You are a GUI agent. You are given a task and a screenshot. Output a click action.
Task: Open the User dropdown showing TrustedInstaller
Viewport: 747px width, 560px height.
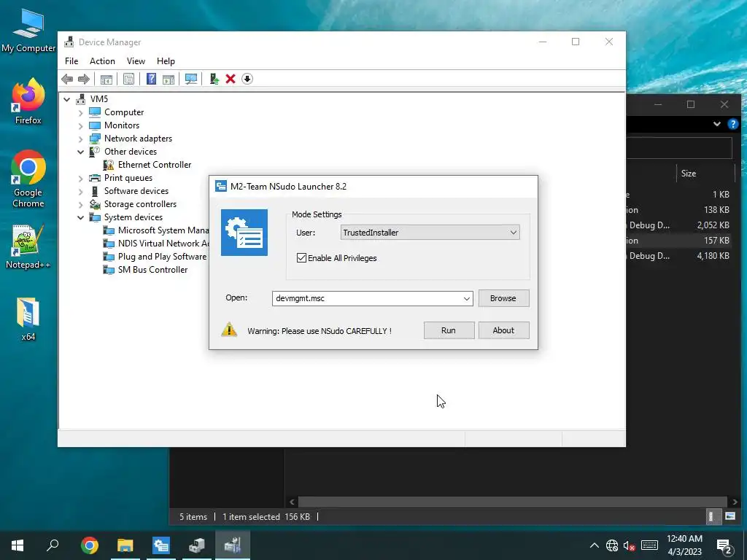pyautogui.click(x=430, y=233)
